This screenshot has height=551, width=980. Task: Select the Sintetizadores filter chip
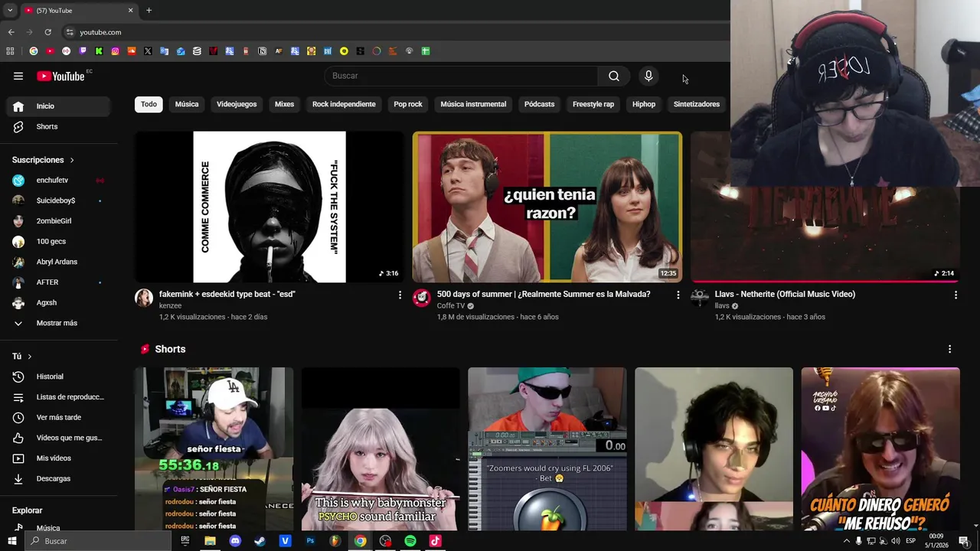[x=697, y=104]
